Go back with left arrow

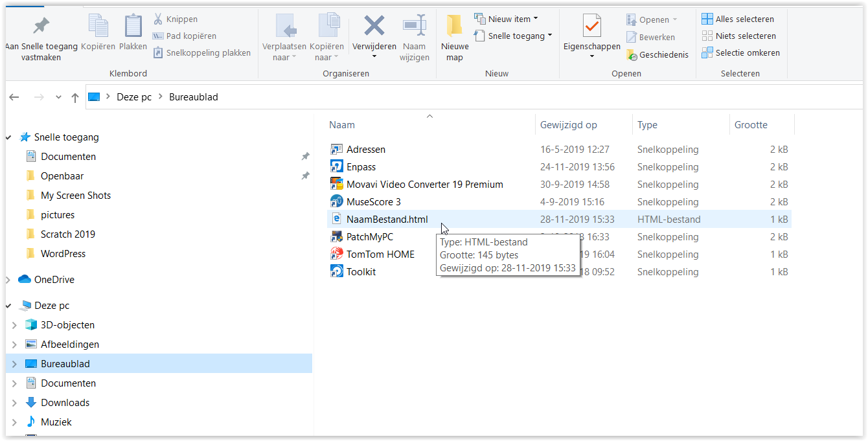click(x=15, y=97)
